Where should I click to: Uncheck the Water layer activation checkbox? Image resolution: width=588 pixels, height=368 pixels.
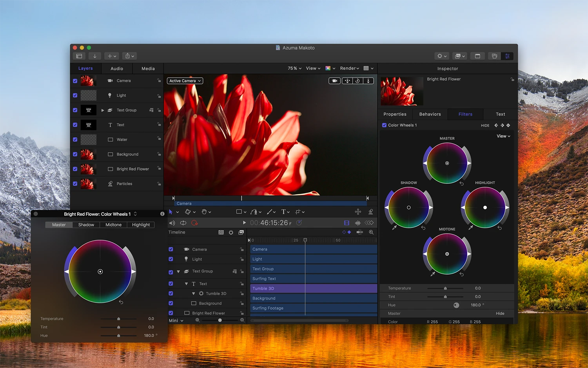[x=75, y=139]
